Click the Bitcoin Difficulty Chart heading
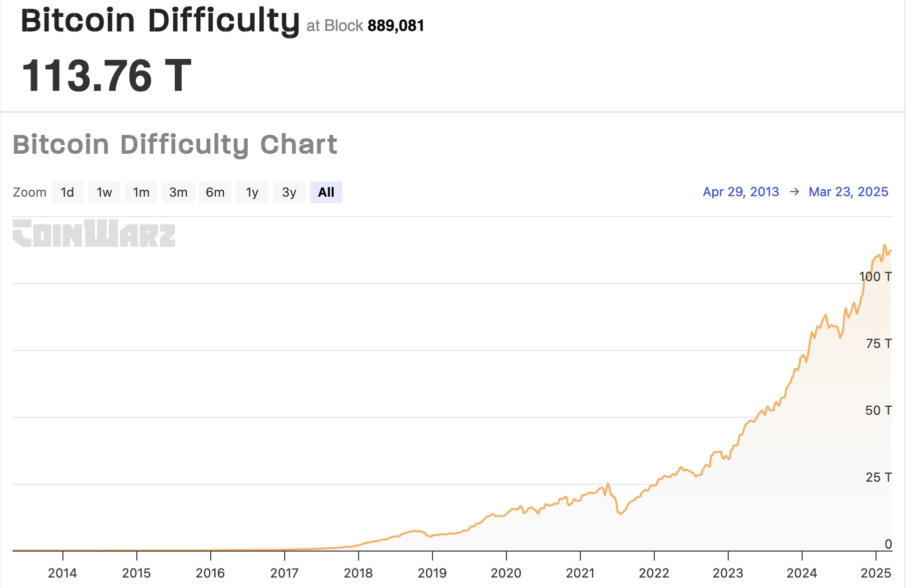906x588 pixels. [x=175, y=145]
